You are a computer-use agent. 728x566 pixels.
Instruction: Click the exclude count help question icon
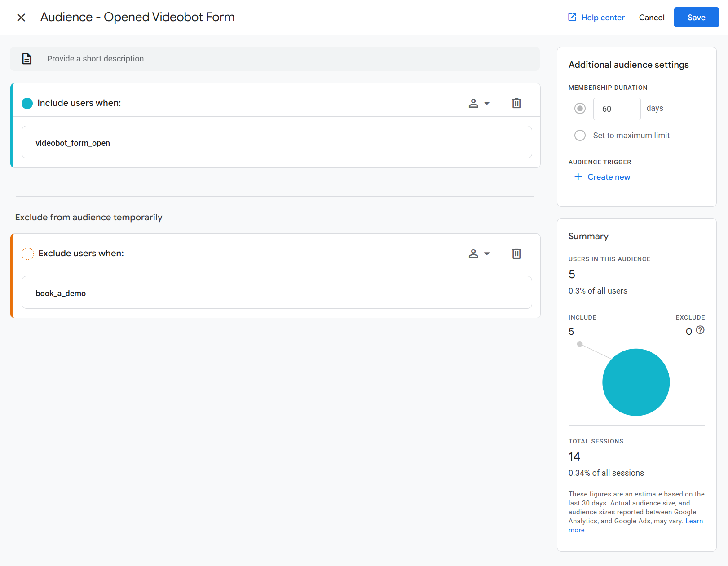point(700,330)
